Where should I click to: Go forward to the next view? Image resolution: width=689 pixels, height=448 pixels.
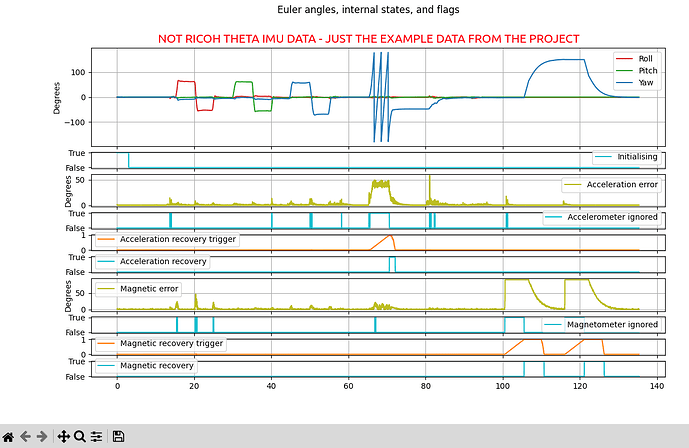coord(42,437)
